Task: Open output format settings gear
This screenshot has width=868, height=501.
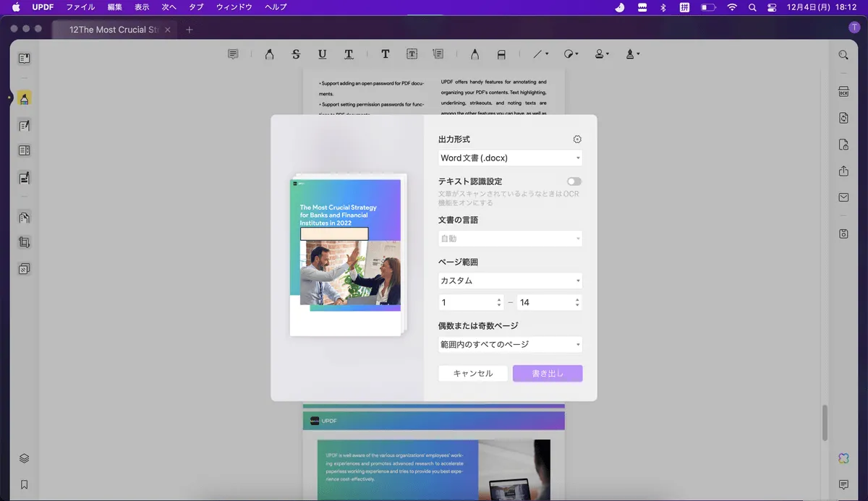Action: point(577,140)
